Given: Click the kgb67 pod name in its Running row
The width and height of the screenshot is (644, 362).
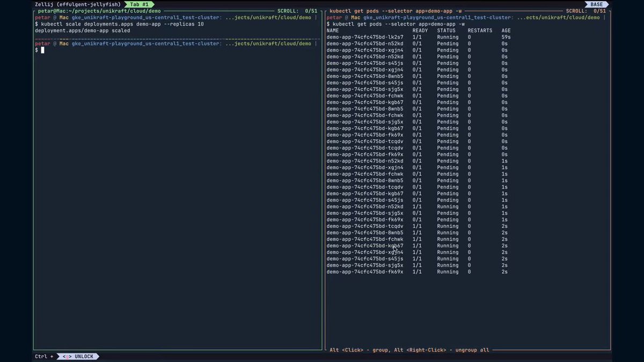Looking at the screenshot, I should click(365, 246).
